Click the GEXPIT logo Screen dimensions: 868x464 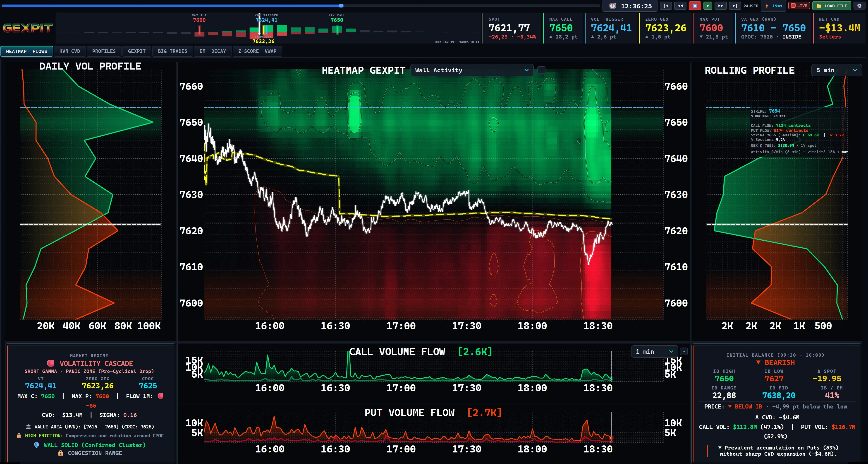[x=28, y=28]
